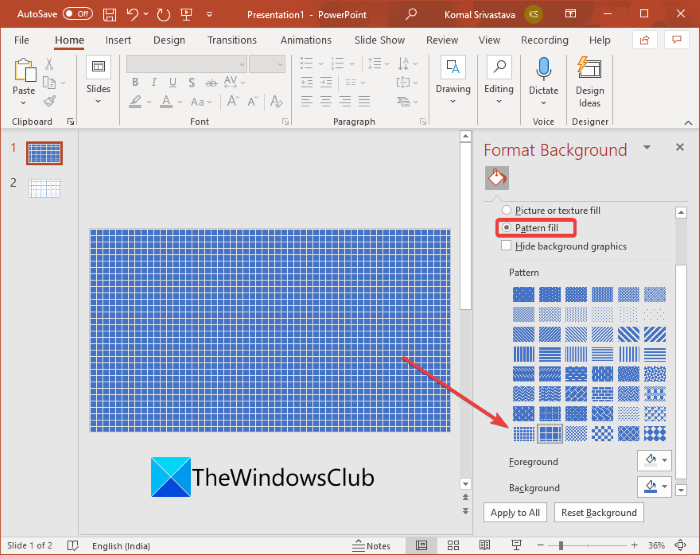Open the Animations tab
The width and height of the screenshot is (700, 555).
pyautogui.click(x=306, y=40)
